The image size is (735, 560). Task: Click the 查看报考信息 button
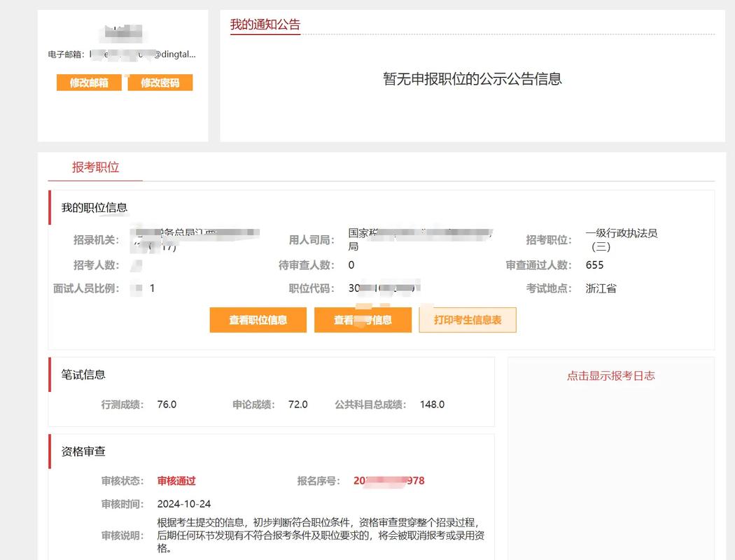coord(363,320)
